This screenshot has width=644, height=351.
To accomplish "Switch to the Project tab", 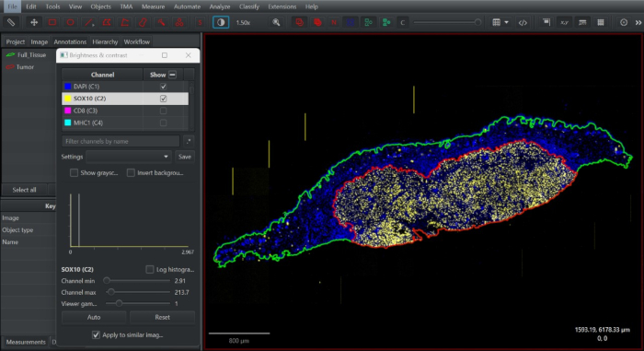I will (x=16, y=41).
